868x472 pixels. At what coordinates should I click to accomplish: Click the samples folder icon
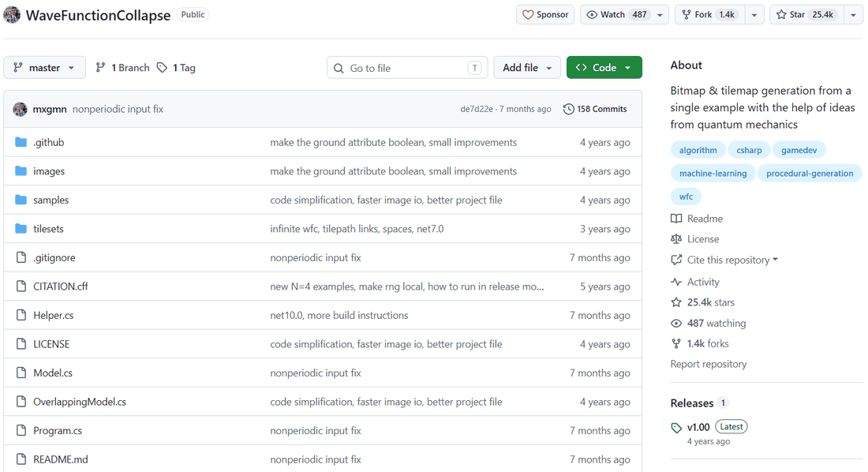[21, 200]
